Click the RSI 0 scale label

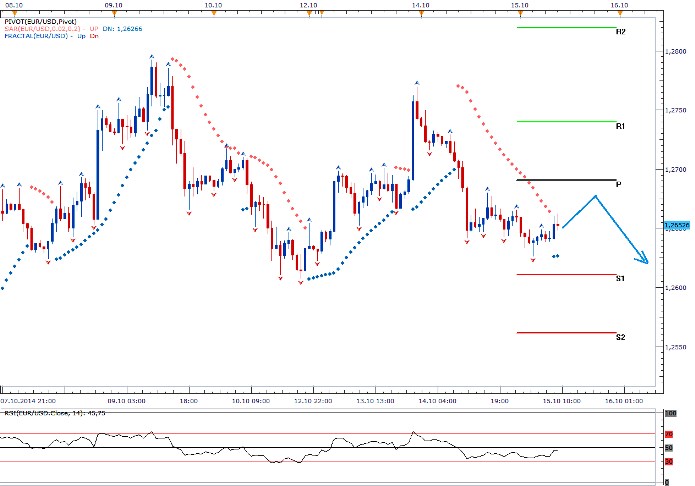coord(667,482)
